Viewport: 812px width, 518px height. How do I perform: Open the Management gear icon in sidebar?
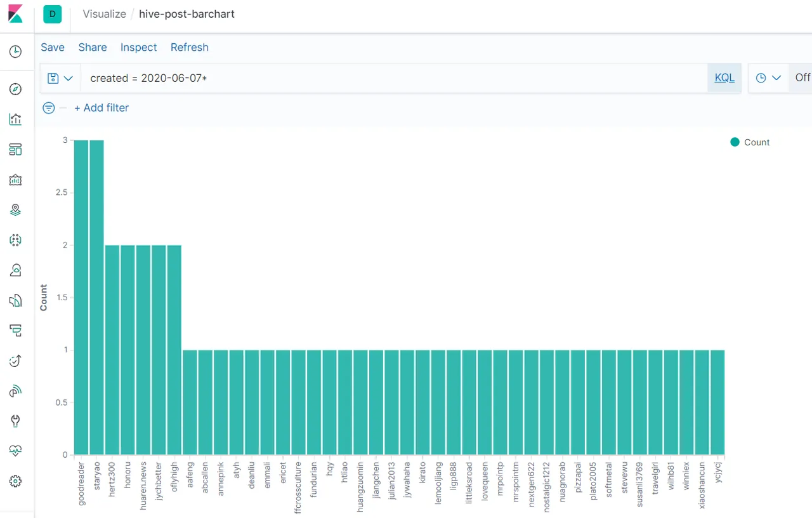pos(16,482)
